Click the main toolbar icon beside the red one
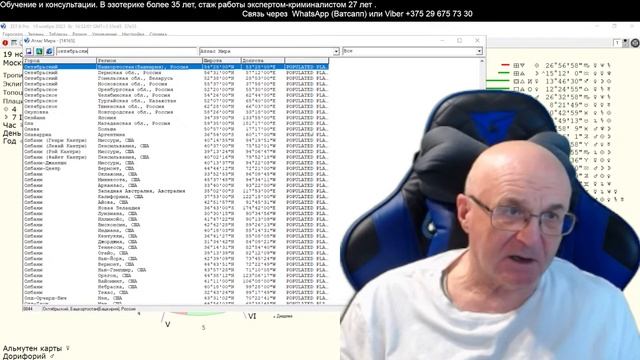Image resolution: width=640 pixels, height=360 pixels. 14,42
